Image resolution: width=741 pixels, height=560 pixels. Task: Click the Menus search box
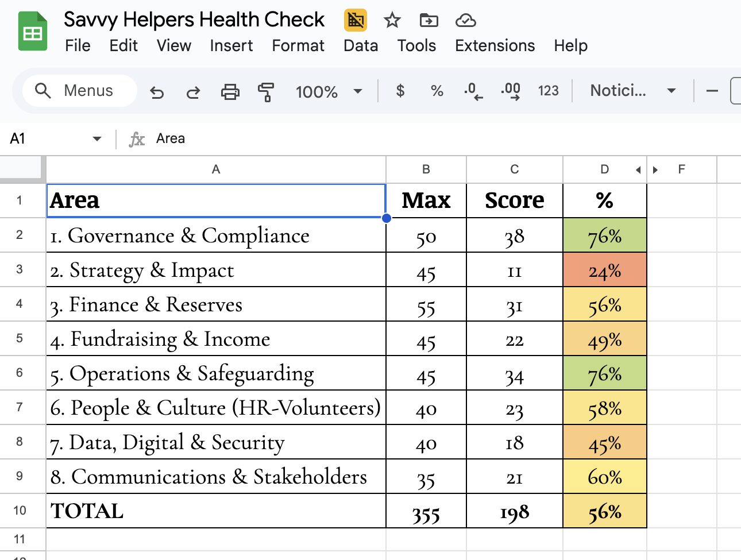pos(80,91)
